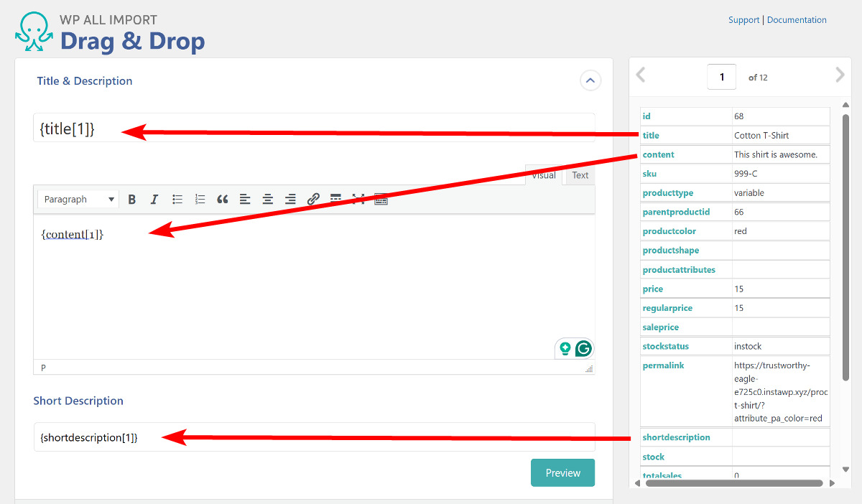Go to the next record arrow
862x504 pixels.
click(840, 75)
